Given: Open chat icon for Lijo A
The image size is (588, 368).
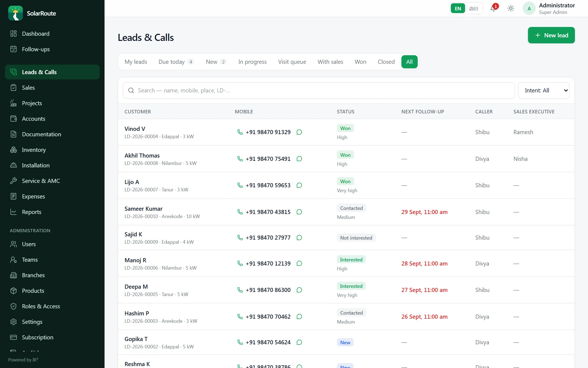Looking at the screenshot, I should 299,185.
